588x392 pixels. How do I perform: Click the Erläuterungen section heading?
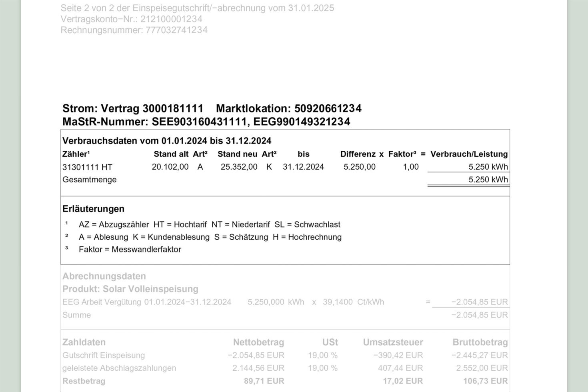click(93, 209)
